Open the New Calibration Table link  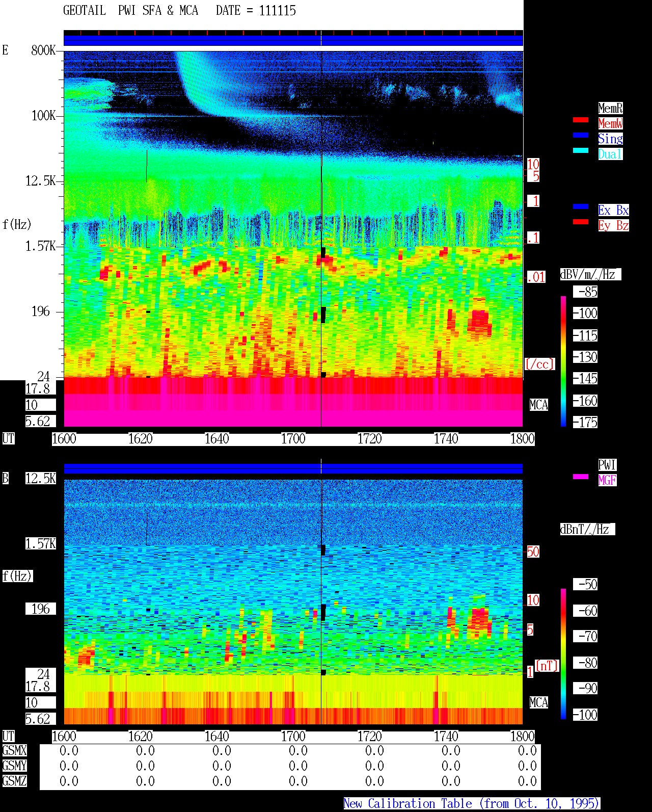coord(471,804)
